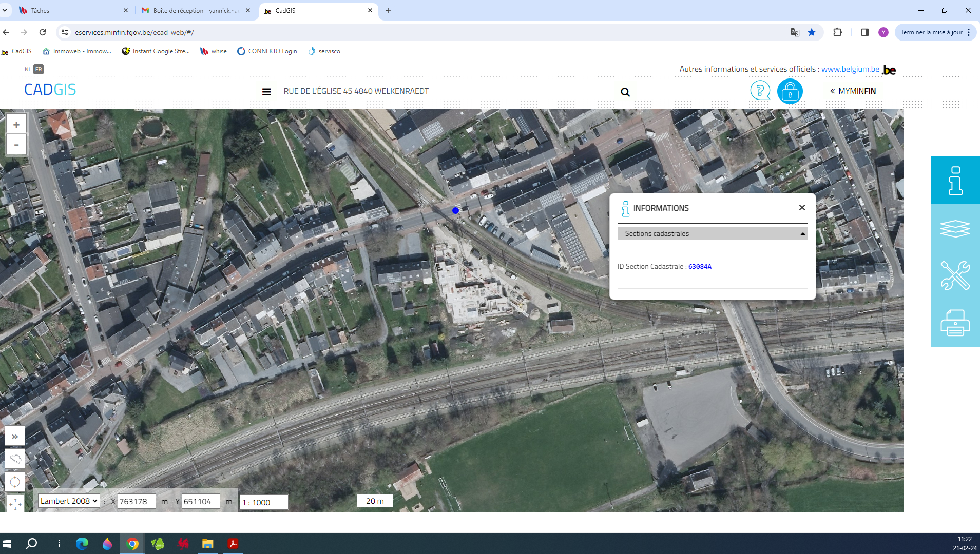Select FR language option
This screenshot has height=554, width=980.
point(39,69)
